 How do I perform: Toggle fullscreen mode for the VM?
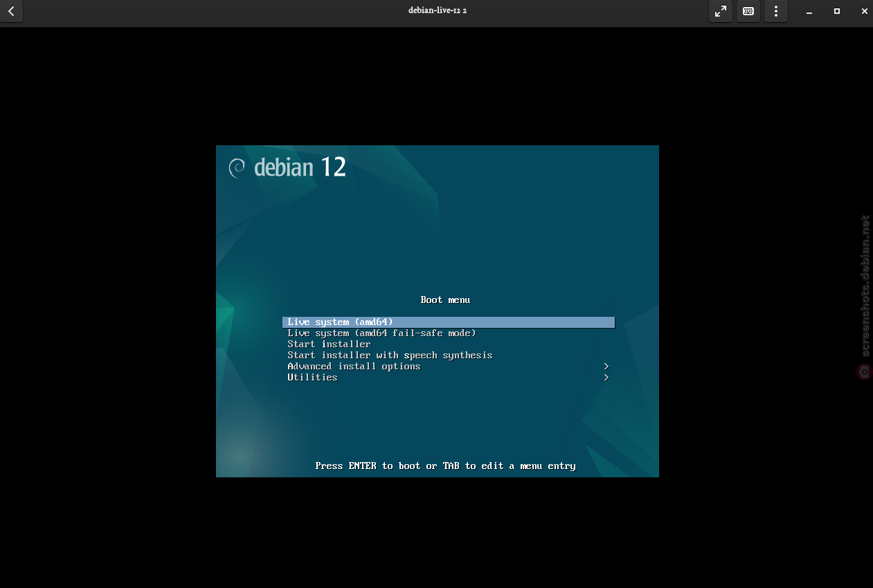(x=721, y=11)
